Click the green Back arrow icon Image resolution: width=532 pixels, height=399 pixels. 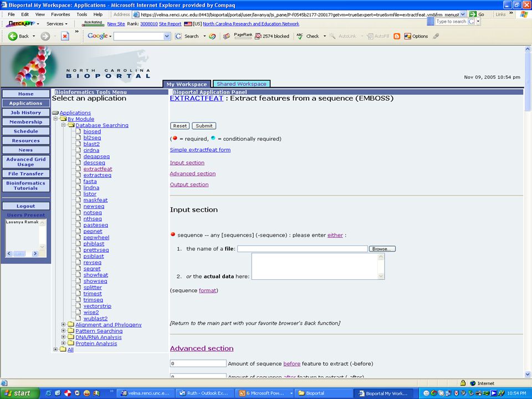(x=13, y=37)
